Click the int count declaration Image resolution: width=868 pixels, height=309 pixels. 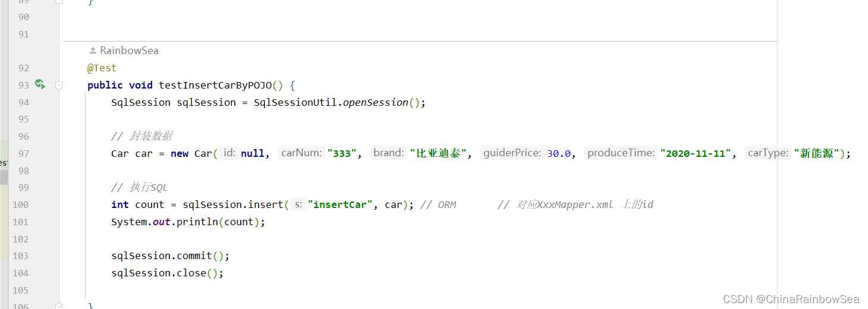(137, 204)
